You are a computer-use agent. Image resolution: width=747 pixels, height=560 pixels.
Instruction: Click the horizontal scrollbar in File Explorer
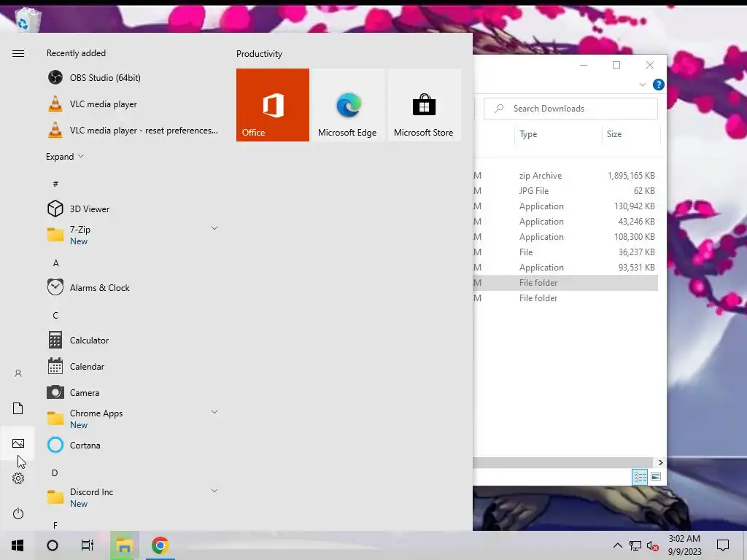[562, 462]
